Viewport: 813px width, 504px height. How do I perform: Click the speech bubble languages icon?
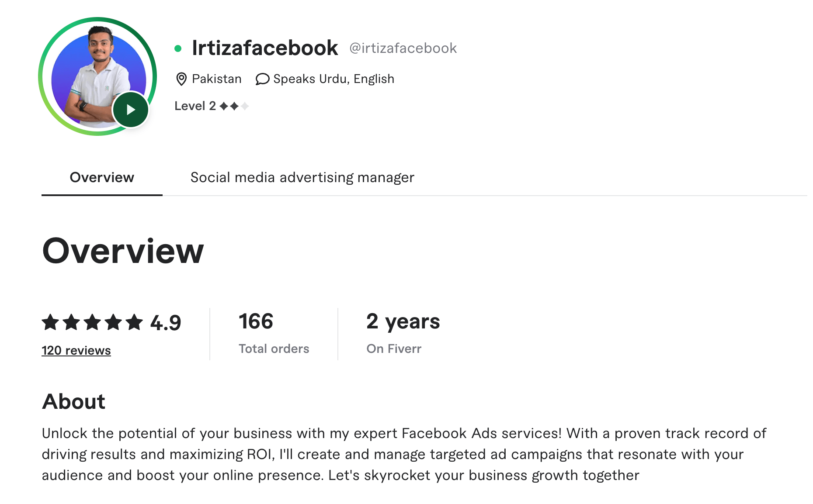262,79
